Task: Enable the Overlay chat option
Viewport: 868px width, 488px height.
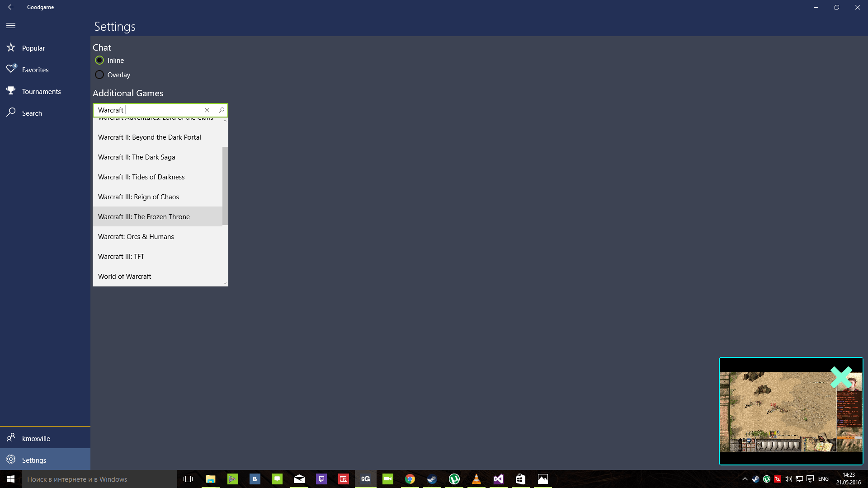Action: click(x=99, y=75)
